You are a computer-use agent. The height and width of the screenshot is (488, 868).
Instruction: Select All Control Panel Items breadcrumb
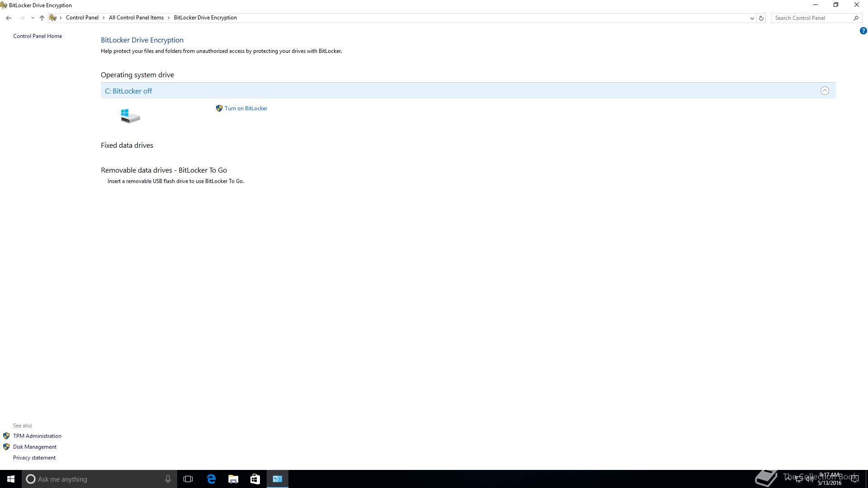[x=136, y=18]
